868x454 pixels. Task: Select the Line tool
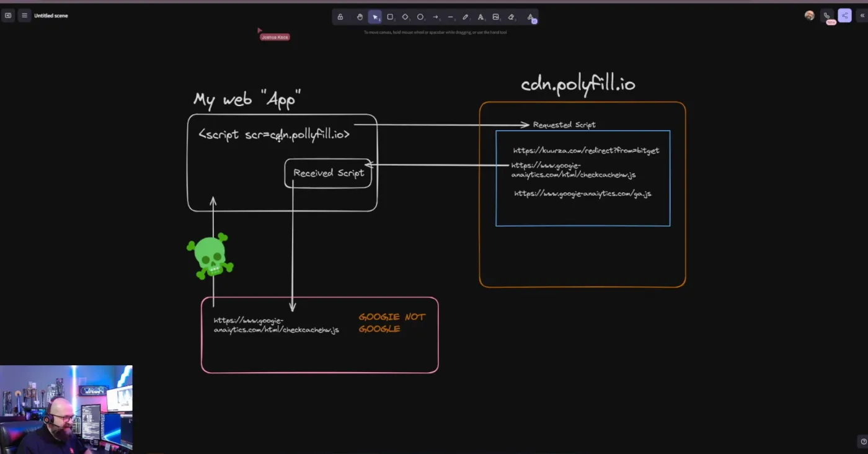[451, 17]
